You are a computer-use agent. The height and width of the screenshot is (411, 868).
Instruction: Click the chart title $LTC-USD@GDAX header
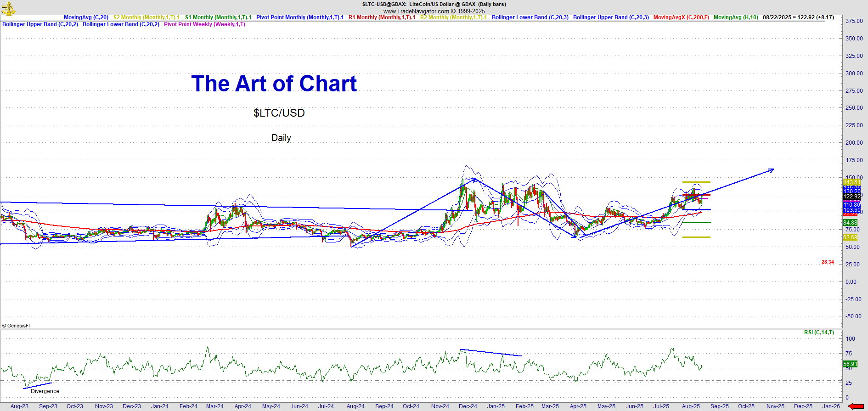point(434,4)
